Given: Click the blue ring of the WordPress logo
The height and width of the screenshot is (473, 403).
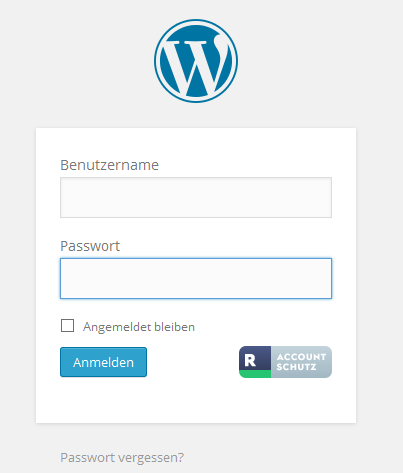Looking at the screenshot, I should (x=196, y=21).
